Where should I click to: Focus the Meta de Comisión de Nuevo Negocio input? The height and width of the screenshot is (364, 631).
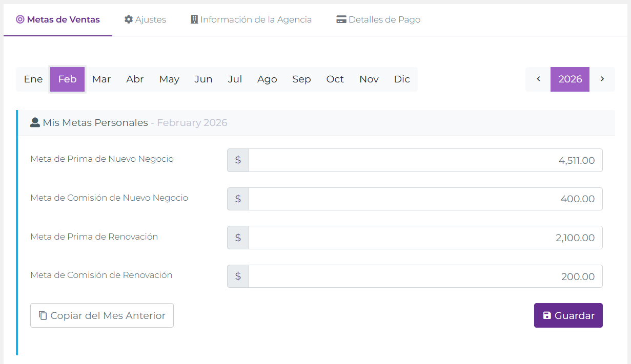tap(425, 199)
